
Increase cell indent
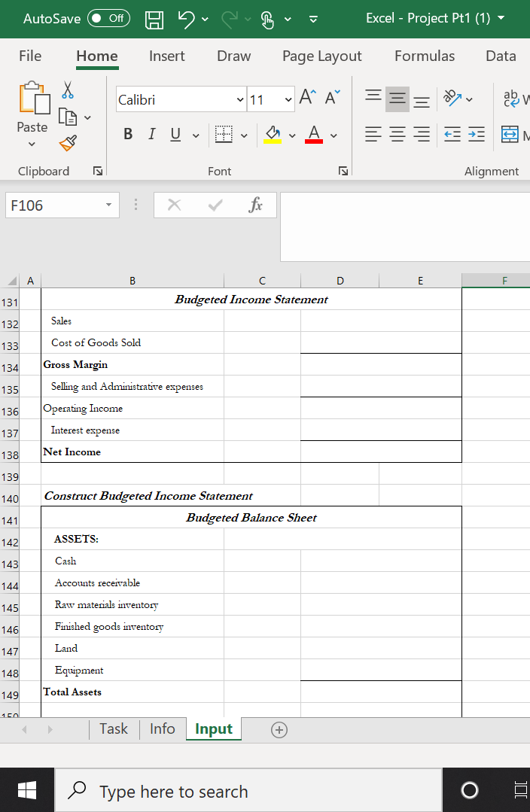(x=476, y=135)
